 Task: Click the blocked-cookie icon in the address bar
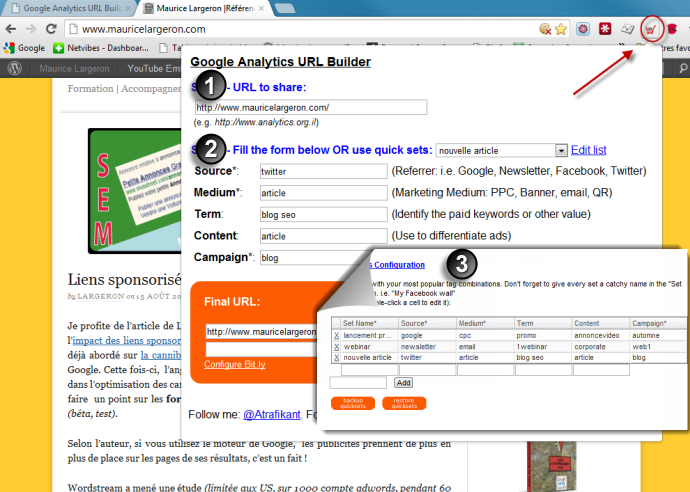545,29
